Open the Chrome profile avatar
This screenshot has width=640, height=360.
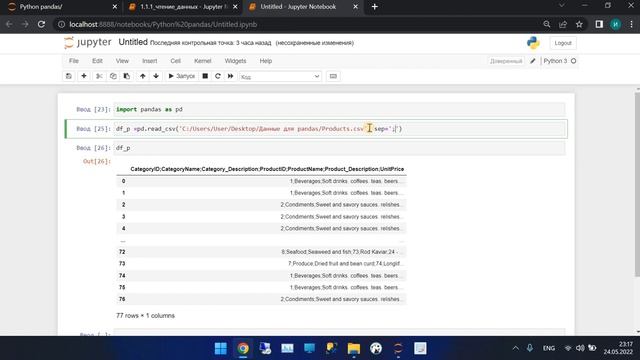[616, 24]
